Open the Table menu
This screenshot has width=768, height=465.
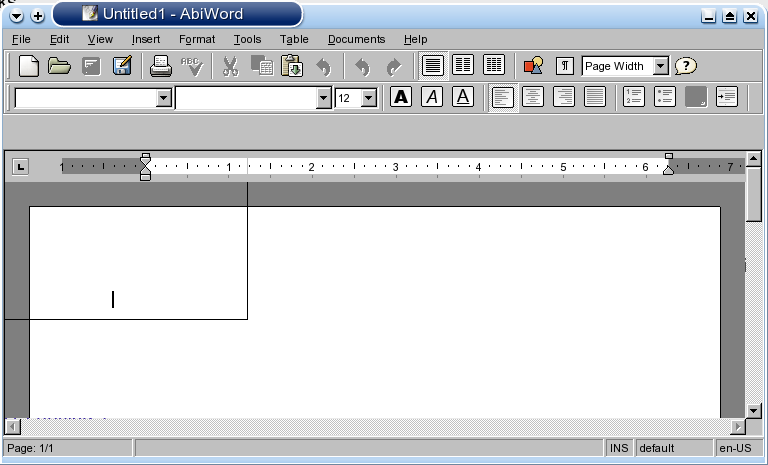click(x=294, y=39)
